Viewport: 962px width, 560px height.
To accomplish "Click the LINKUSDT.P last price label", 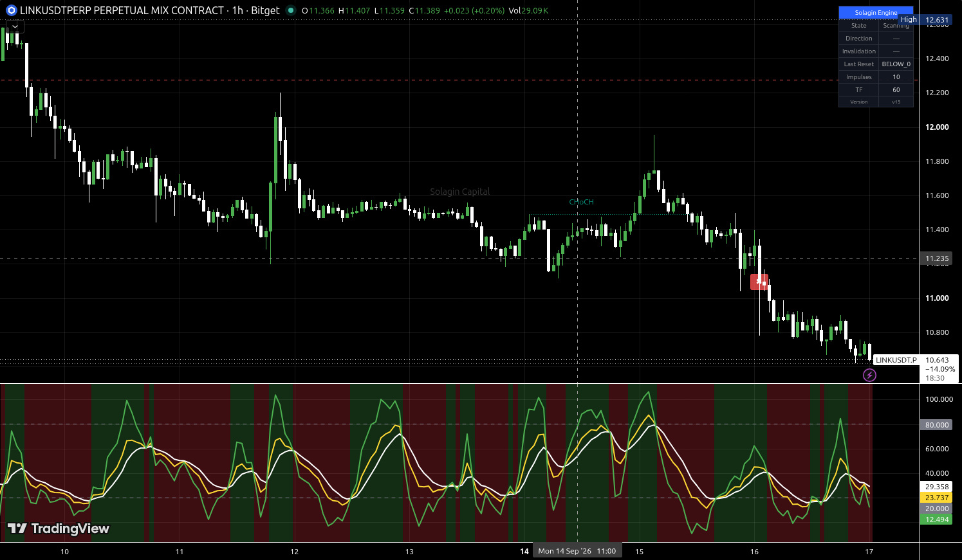I will coord(896,360).
